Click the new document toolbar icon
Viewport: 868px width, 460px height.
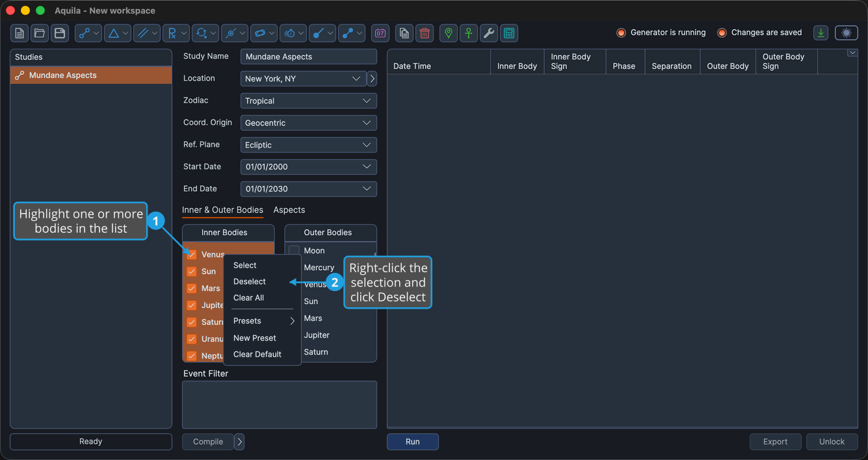20,33
